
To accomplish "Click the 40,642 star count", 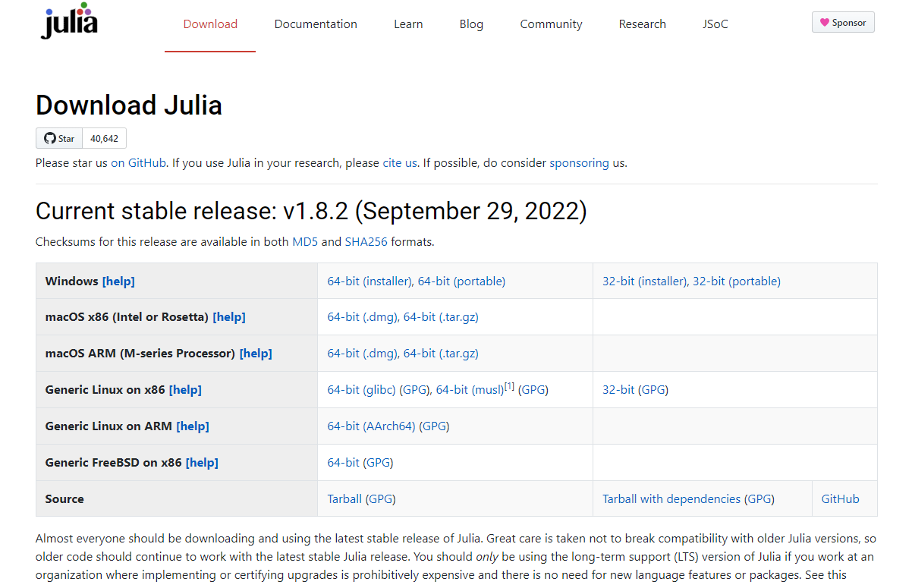I will point(104,138).
